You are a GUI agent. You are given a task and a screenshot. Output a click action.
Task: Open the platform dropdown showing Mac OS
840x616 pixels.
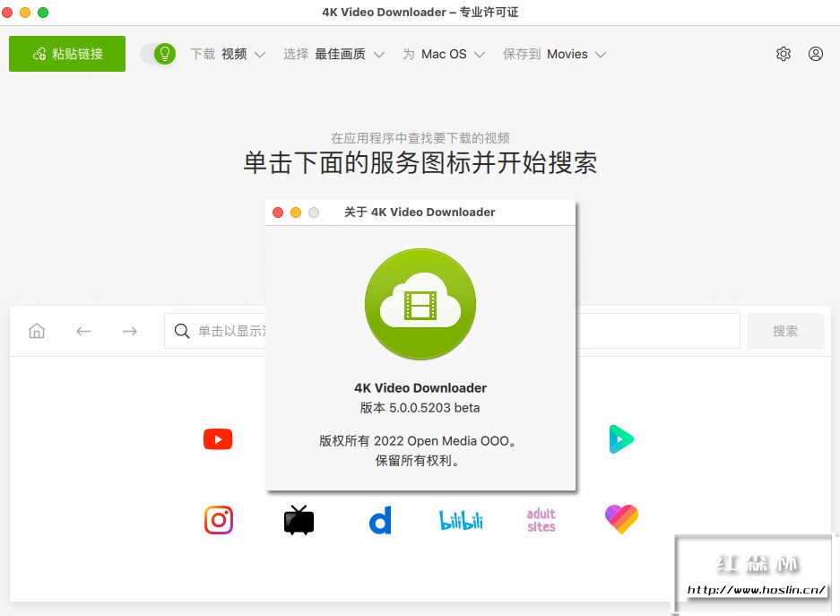(444, 54)
